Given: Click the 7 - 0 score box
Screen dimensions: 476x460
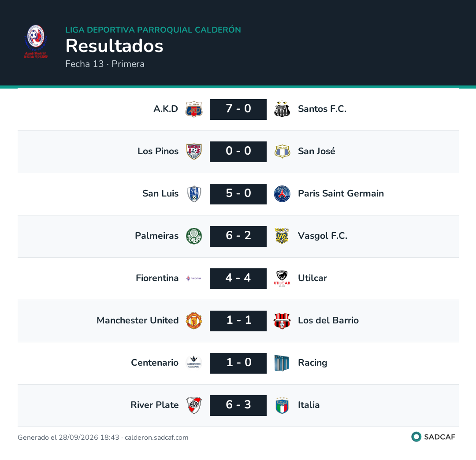Looking at the screenshot, I should click(238, 109).
